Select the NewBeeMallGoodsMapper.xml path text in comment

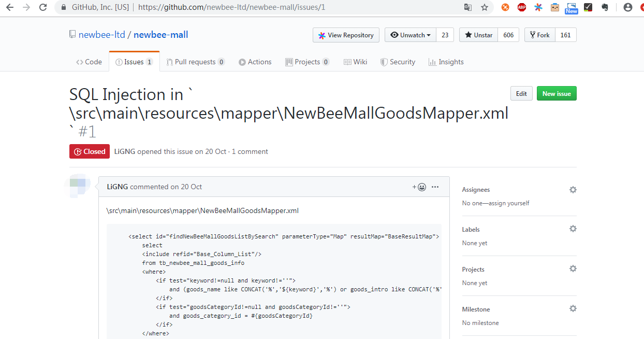pyautogui.click(x=202, y=210)
